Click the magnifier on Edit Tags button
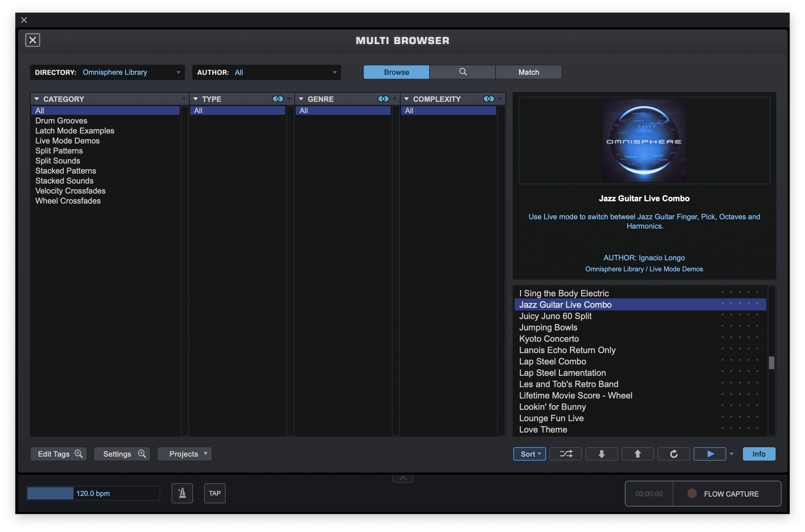 coord(79,454)
